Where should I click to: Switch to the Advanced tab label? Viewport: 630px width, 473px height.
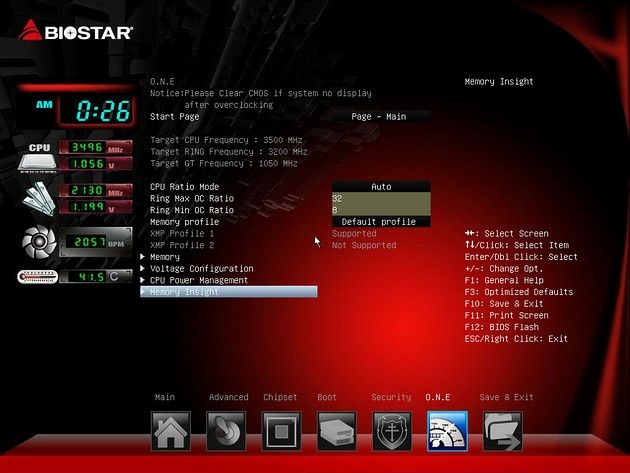tap(229, 397)
